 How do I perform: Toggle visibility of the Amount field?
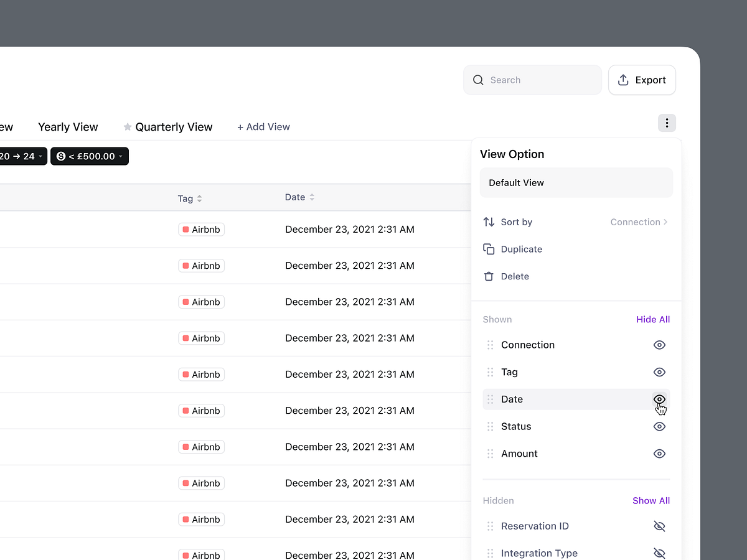pos(659,454)
